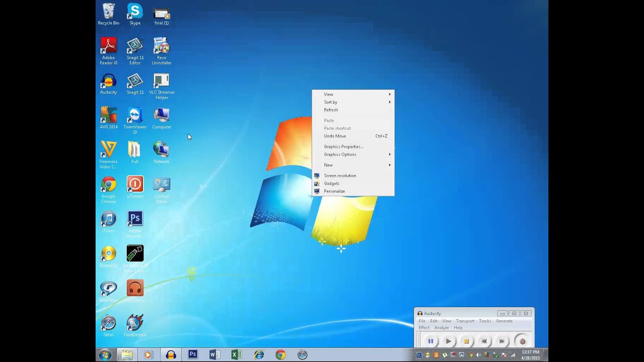The height and width of the screenshot is (362, 644).
Task: Open the TeamViewer 10 desktop icon
Action: pos(134,116)
